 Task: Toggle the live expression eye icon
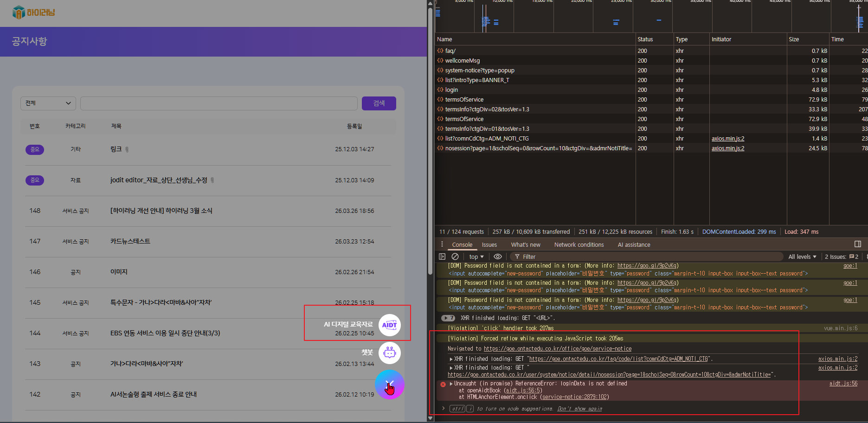[498, 256]
